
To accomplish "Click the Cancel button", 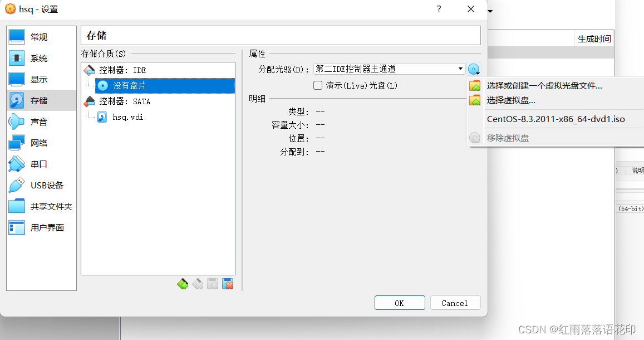I will (455, 303).
